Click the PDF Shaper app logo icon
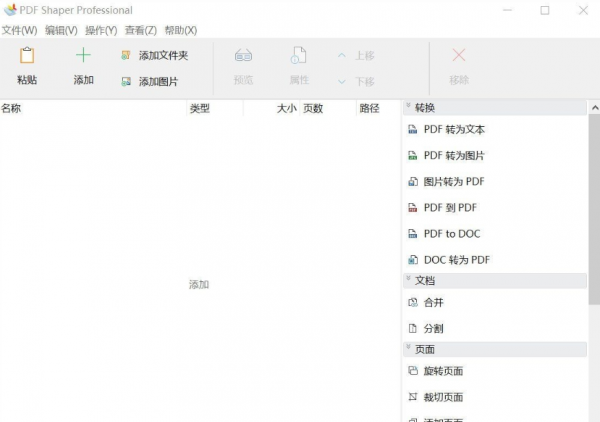 [10, 10]
